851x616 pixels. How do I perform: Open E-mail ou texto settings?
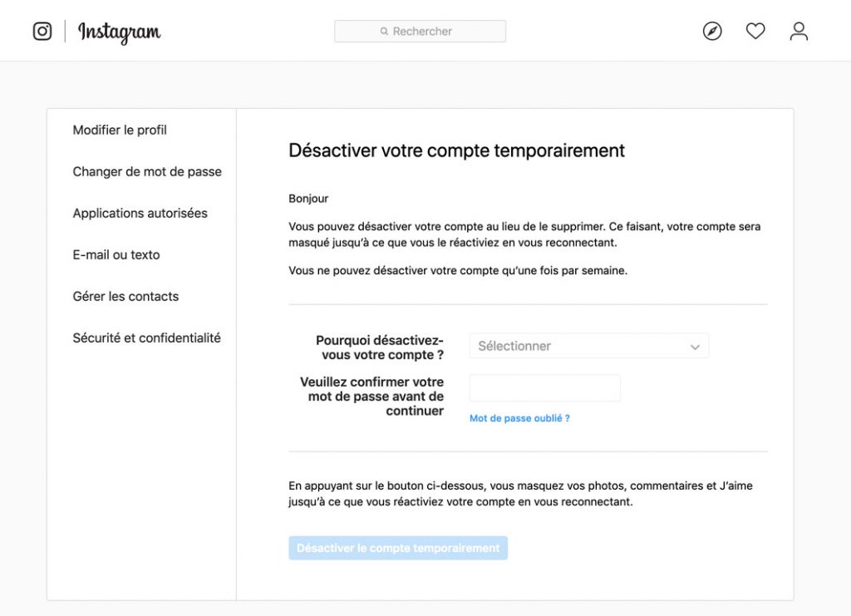click(x=116, y=254)
